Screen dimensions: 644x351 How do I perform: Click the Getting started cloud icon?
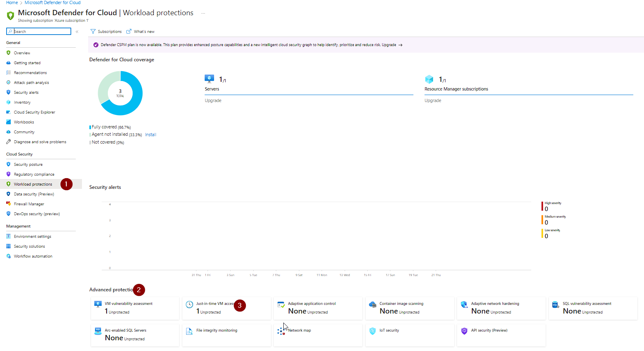8,63
